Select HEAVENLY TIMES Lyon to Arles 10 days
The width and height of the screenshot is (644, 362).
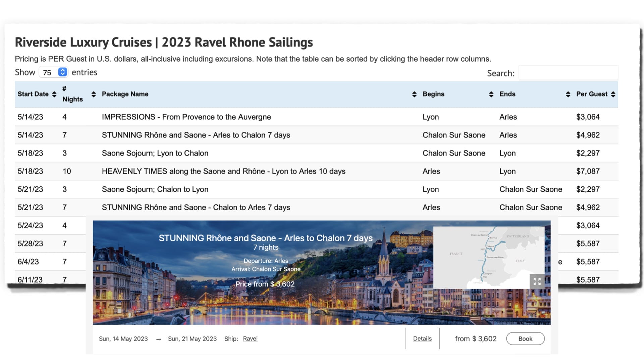(x=223, y=171)
